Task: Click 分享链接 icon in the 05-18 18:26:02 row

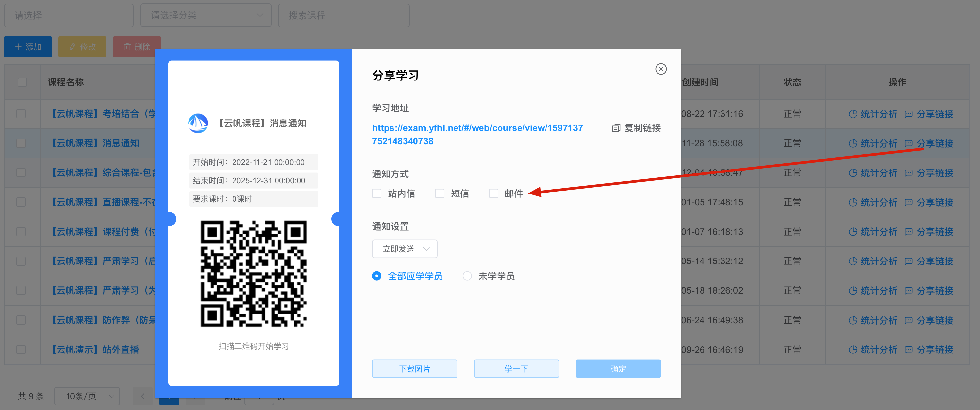Action: (x=908, y=290)
